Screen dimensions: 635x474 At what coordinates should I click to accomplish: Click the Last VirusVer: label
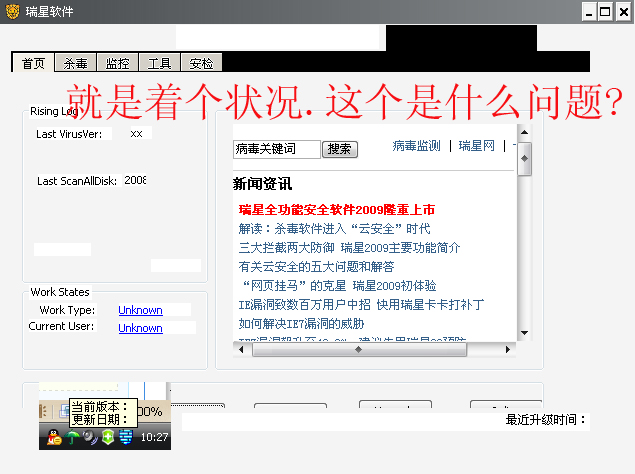(x=69, y=134)
